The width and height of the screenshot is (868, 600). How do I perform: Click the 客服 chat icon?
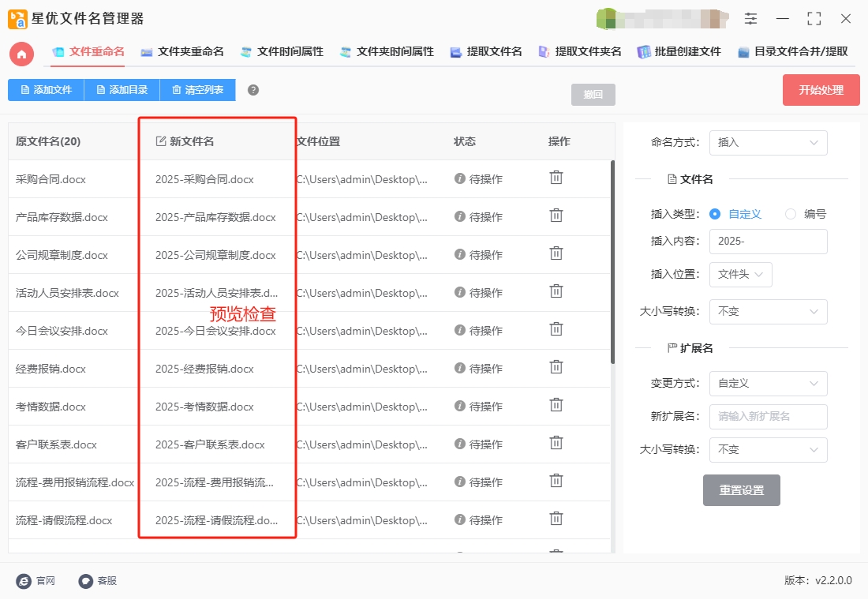coord(85,580)
